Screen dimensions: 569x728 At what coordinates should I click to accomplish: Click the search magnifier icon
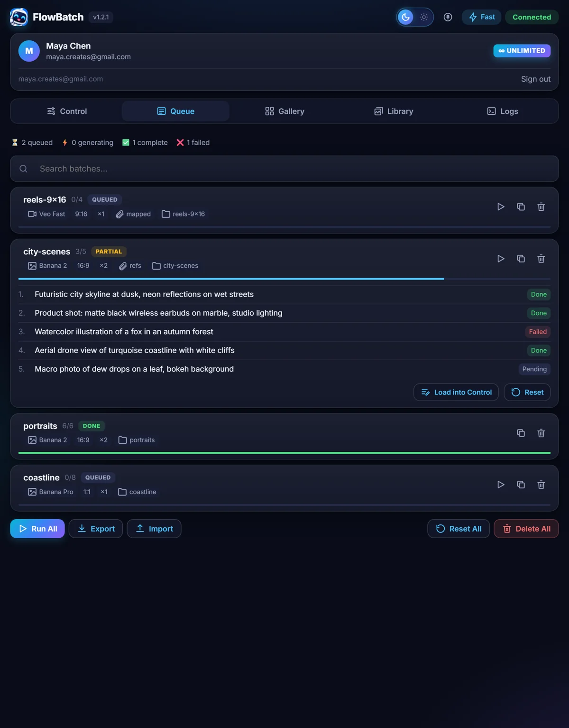point(23,168)
